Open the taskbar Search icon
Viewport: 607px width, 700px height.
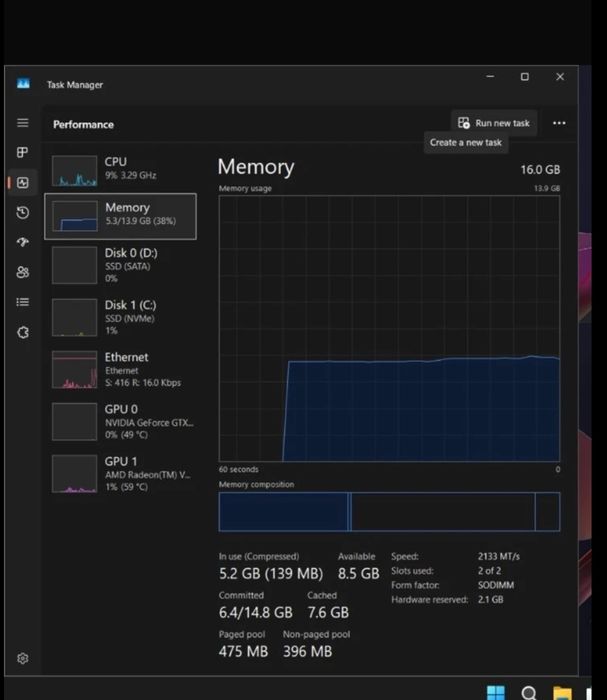tap(529, 693)
